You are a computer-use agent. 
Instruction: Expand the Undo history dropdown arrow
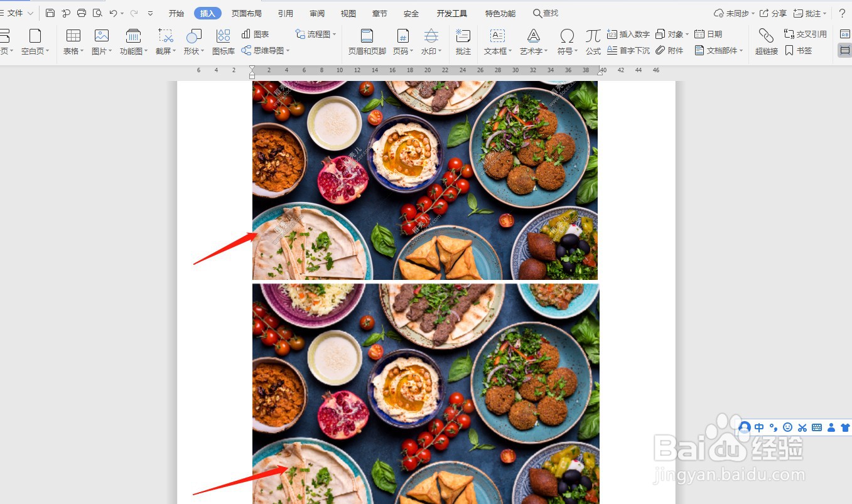(122, 13)
